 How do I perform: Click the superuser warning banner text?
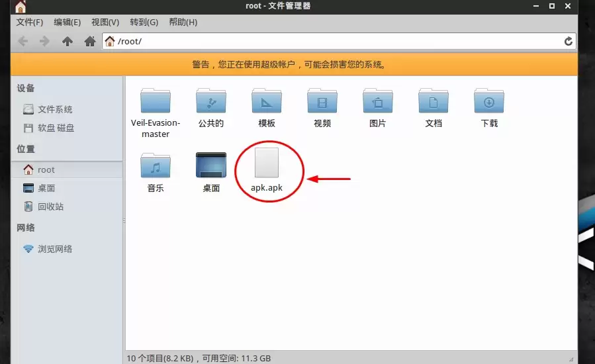click(x=289, y=64)
